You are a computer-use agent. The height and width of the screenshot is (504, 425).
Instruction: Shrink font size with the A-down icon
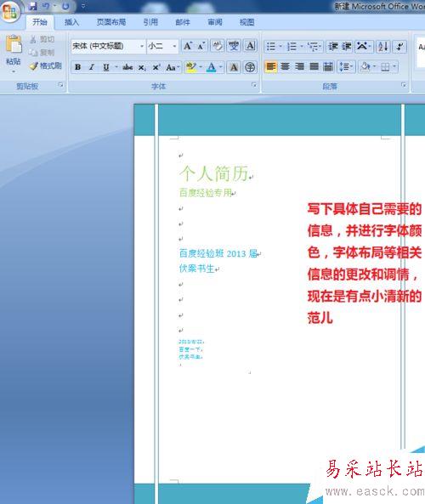[201, 46]
